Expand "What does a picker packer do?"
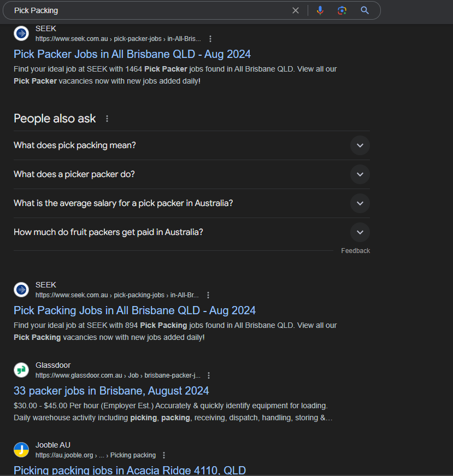 [360, 174]
